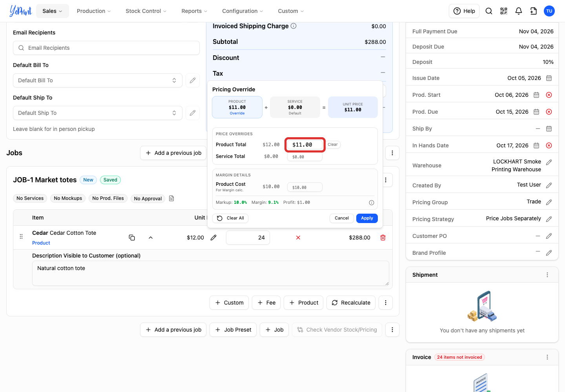Clear the In Hands Date red icon
The height and width of the screenshot is (392, 565).
[549, 145]
